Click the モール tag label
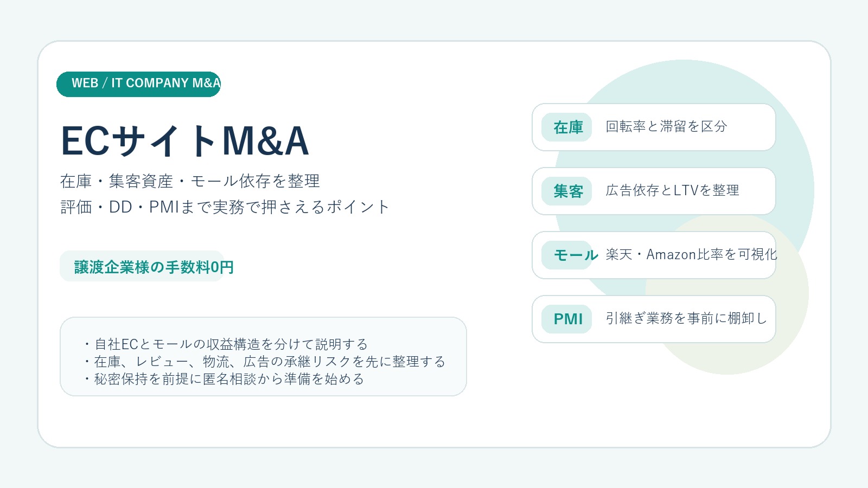Screen dimensions: 868x488 (567, 255)
